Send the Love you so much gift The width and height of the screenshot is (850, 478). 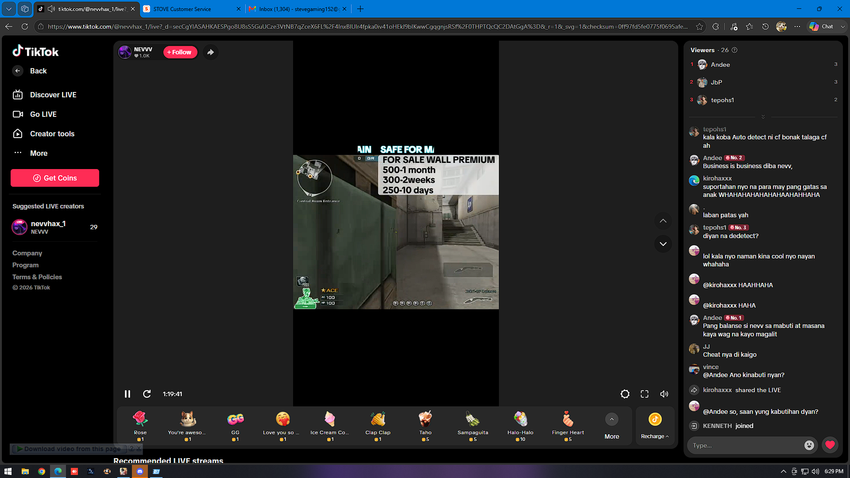point(282,425)
